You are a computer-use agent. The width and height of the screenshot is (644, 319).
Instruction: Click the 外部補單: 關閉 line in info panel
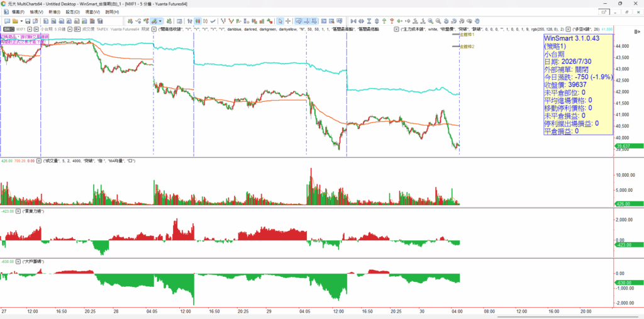click(568, 69)
